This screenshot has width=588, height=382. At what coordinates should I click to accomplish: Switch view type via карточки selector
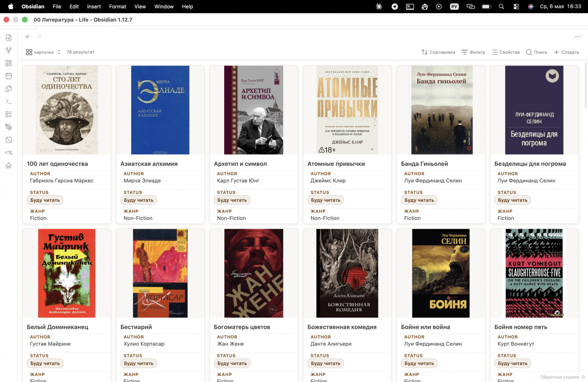pos(43,52)
